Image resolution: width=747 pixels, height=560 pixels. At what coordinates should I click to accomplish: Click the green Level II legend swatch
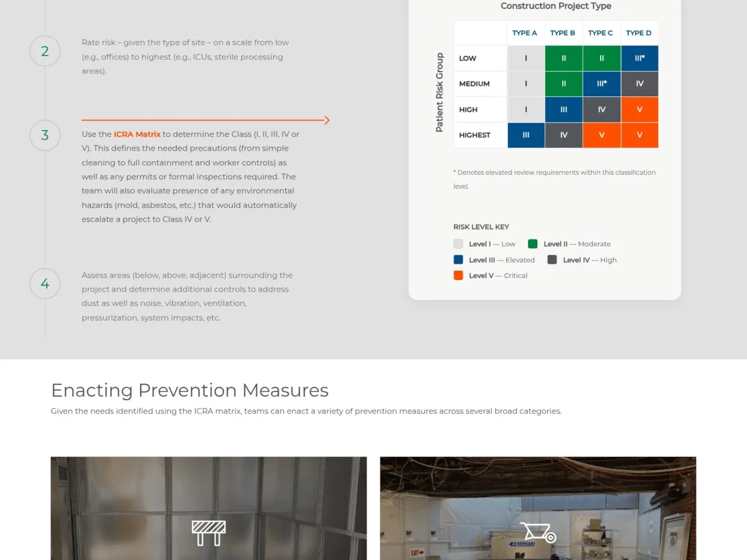pos(533,244)
